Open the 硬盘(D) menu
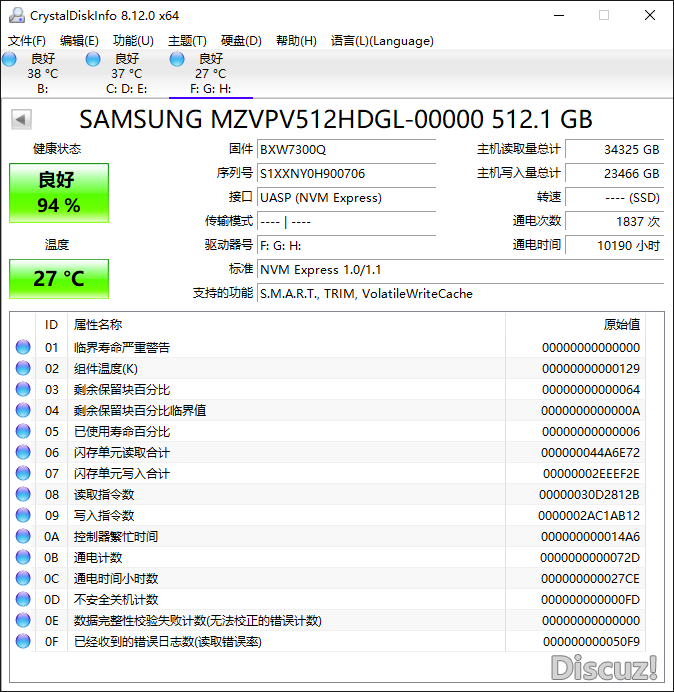Image resolution: width=674 pixels, height=692 pixels. point(241,41)
